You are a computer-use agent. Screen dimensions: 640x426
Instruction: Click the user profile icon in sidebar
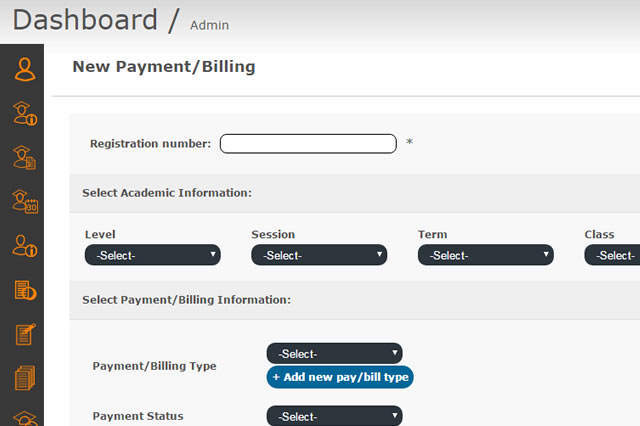tap(24, 69)
